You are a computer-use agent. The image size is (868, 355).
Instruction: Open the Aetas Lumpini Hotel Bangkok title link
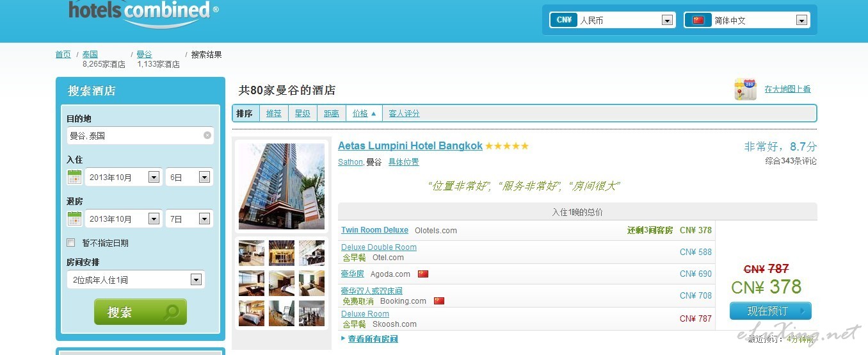point(410,146)
